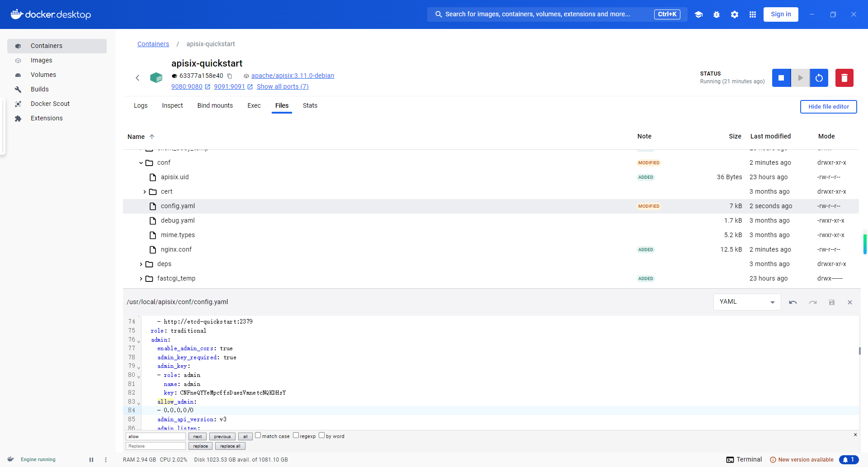Open the troubleshoot bug icon

point(717,14)
